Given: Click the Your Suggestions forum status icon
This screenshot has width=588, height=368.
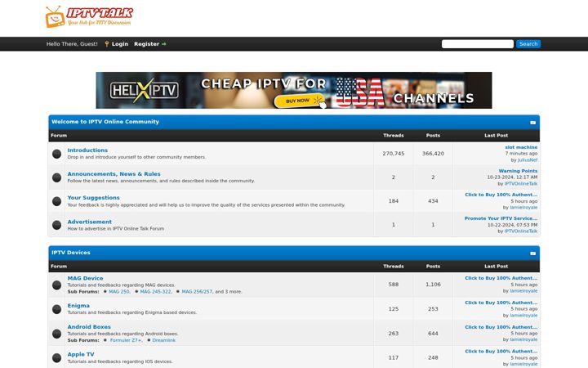Looking at the screenshot, I should [x=56, y=201].
